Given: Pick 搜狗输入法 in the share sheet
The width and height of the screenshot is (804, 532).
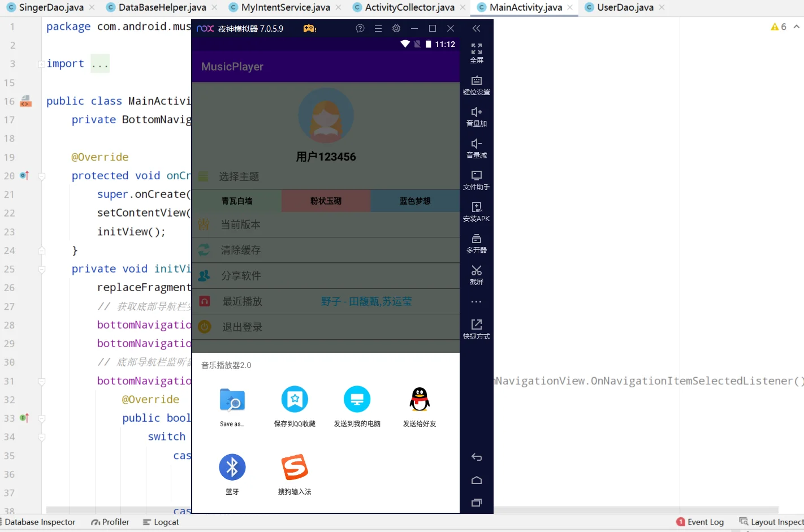Looking at the screenshot, I should coord(295,474).
